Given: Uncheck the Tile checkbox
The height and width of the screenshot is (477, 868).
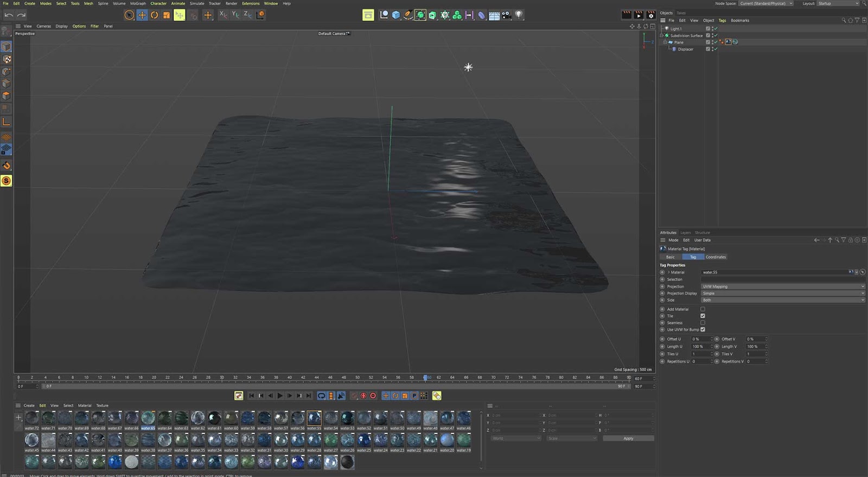Looking at the screenshot, I should coord(703,316).
